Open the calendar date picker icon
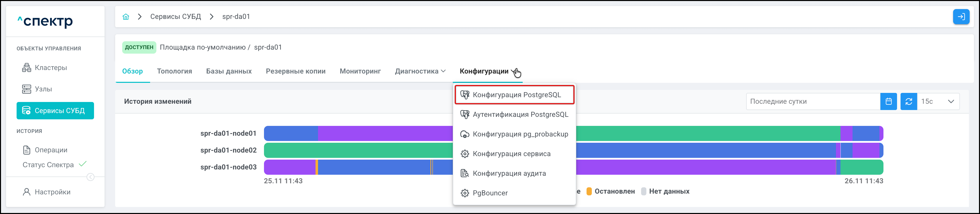Image resolution: width=980 pixels, height=214 pixels. 888,102
